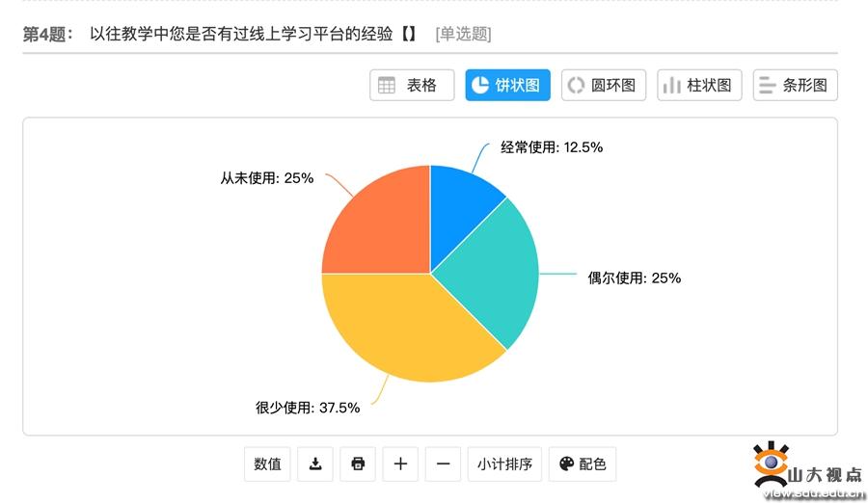Show the 柱状图 column chart

pyautogui.click(x=700, y=85)
